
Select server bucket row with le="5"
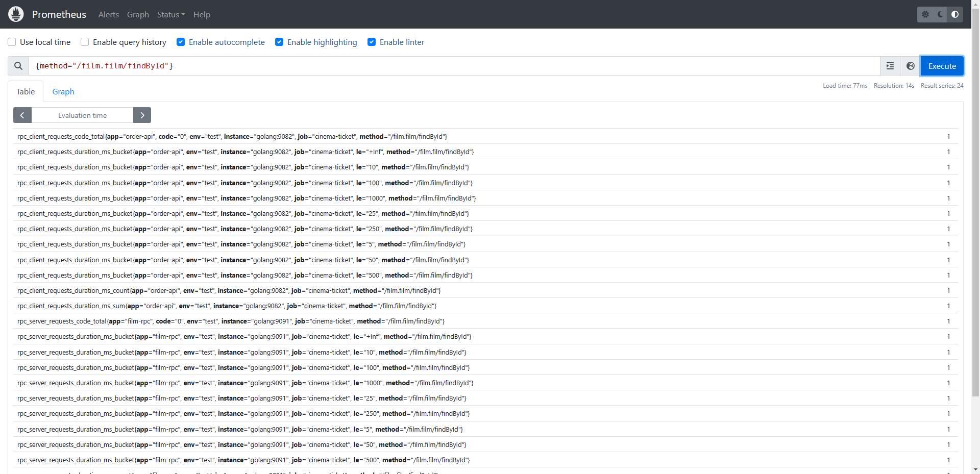485,429
